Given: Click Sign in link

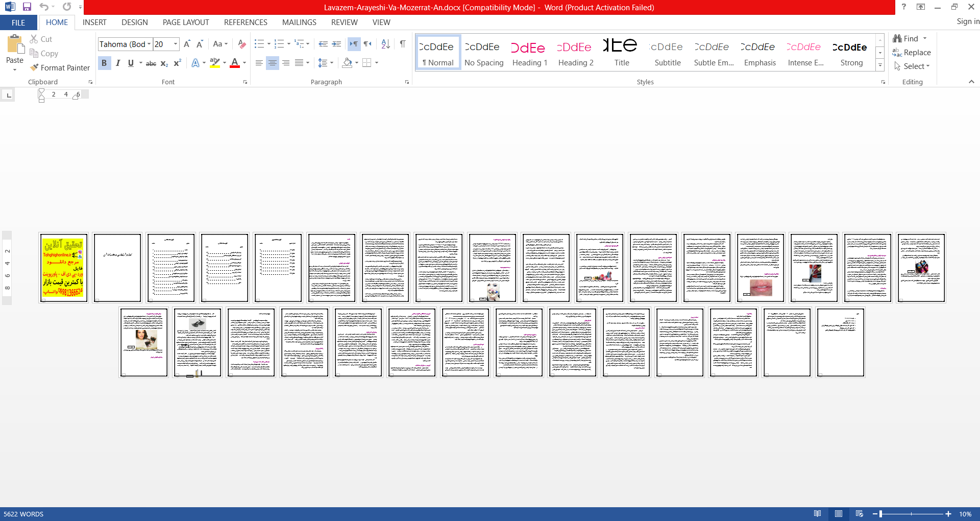Looking at the screenshot, I should coord(968,21).
